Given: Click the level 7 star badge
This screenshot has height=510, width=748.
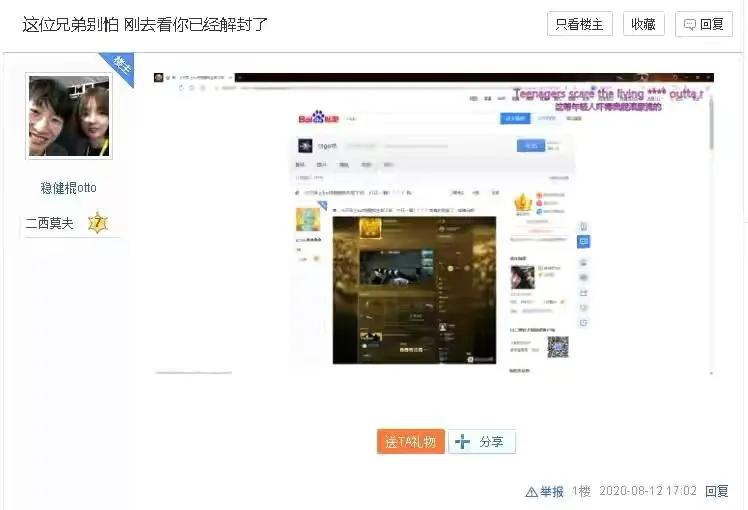Looking at the screenshot, I should click(98, 222).
